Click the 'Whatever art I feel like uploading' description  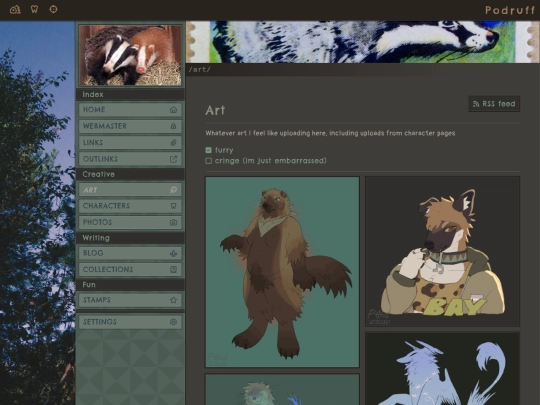330,133
